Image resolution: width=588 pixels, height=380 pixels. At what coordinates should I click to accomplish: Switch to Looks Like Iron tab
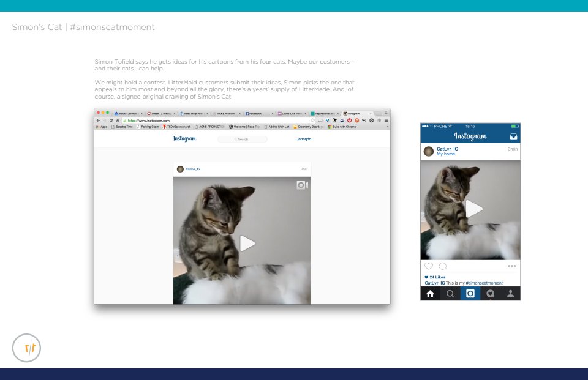coord(292,113)
